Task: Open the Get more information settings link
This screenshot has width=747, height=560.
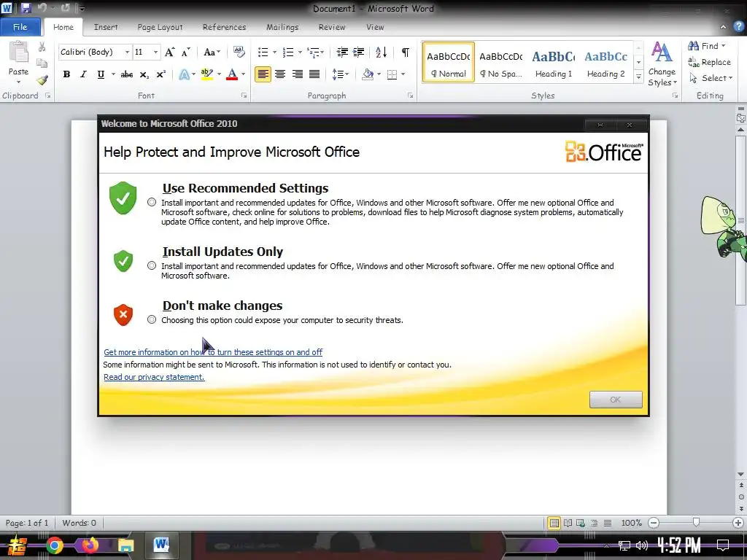Action: click(x=213, y=352)
